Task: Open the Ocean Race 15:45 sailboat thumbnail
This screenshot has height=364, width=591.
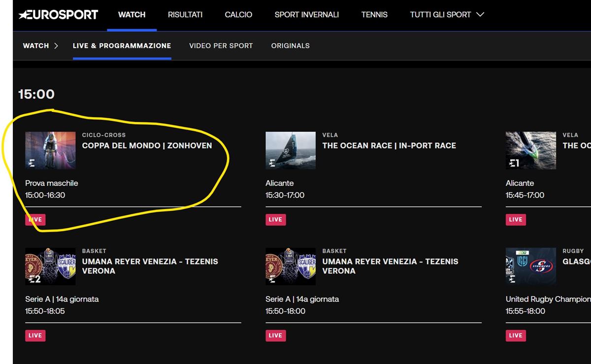Action: [x=531, y=150]
